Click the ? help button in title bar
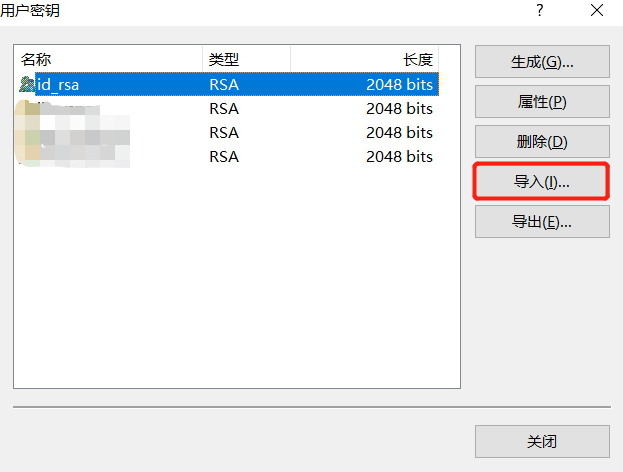The image size is (623, 472). (x=540, y=10)
